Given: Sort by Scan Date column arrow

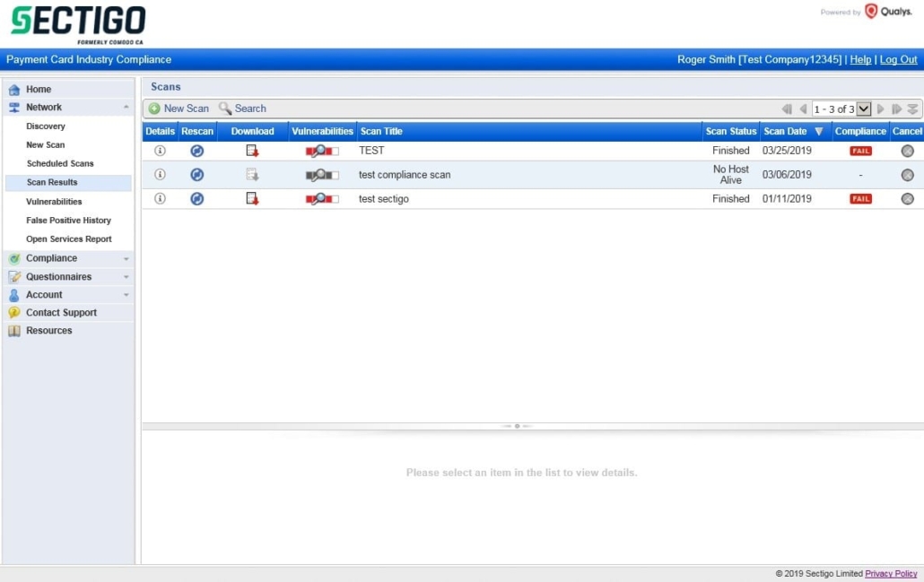Looking at the screenshot, I should (818, 131).
